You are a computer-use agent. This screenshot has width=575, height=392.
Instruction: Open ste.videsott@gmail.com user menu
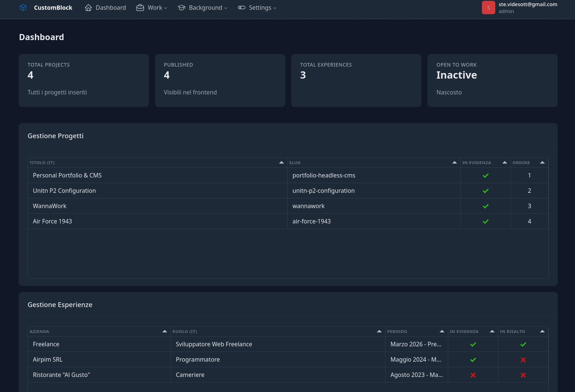pyautogui.click(x=520, y=8)
